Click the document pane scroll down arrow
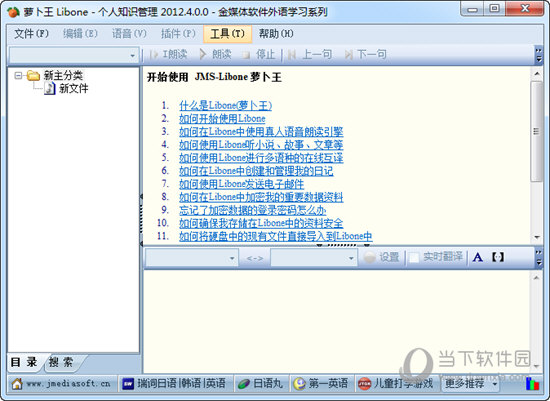 (537, 237)
